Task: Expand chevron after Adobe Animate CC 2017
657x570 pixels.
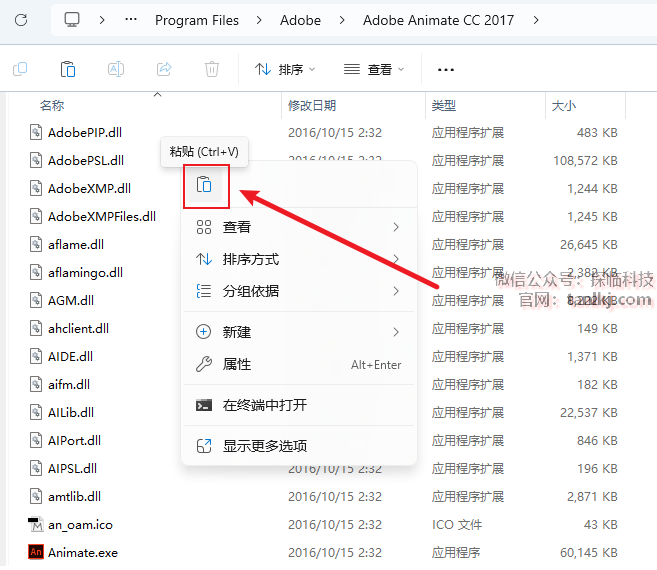Action: click(x=536, y=20)
